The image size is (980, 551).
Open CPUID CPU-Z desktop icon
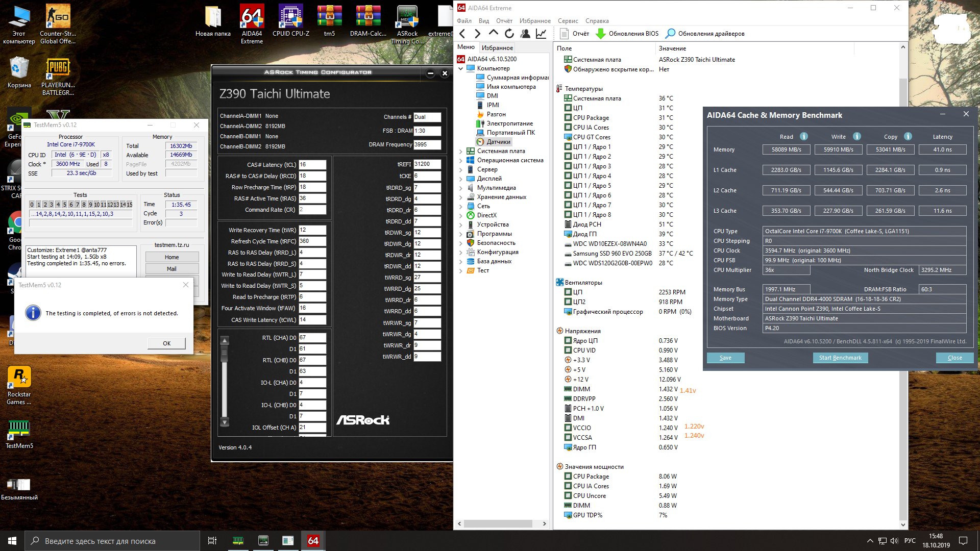(x=290, y=18)
